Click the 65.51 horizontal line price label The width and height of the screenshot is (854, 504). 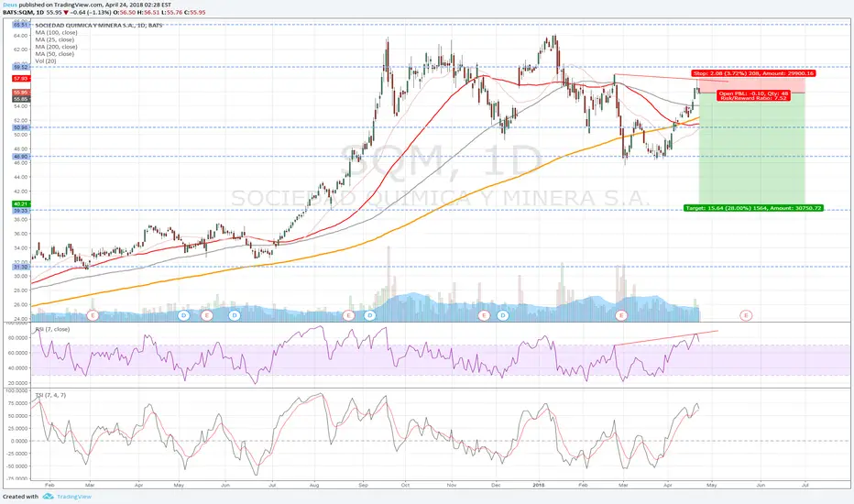pos(20,25)
